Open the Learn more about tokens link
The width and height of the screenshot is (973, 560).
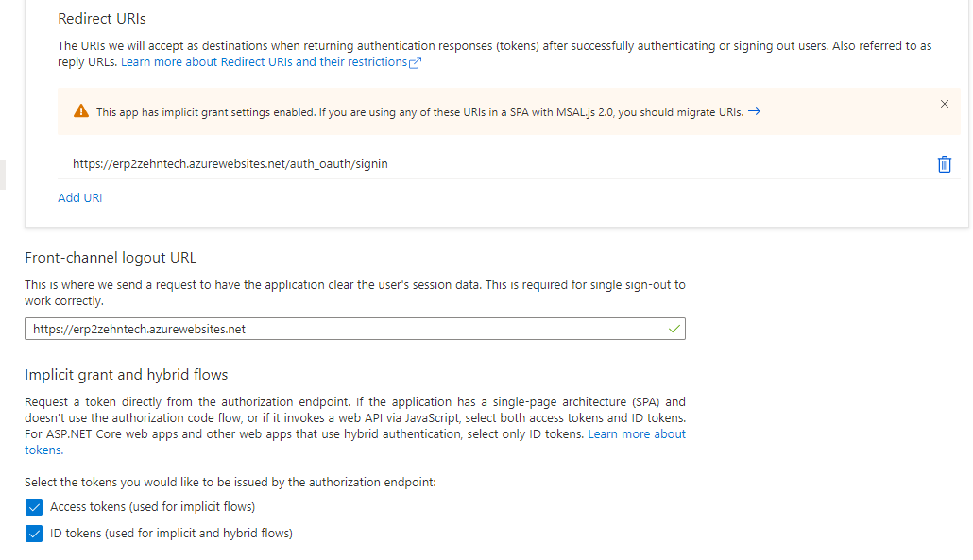click(637, 433)
